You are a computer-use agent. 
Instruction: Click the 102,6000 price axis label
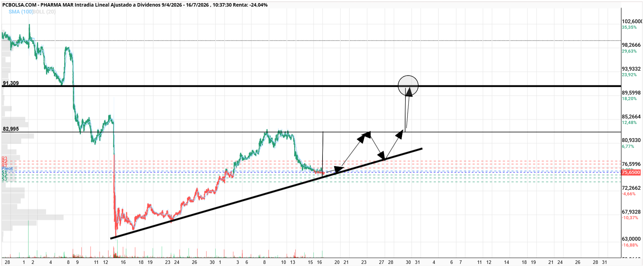click(x=632, y=21)
